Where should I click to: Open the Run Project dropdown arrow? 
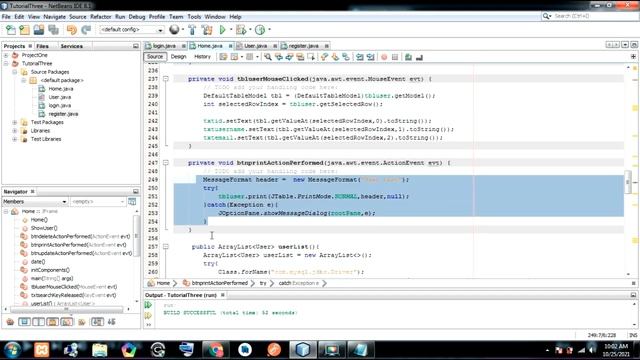coord(231,30)
